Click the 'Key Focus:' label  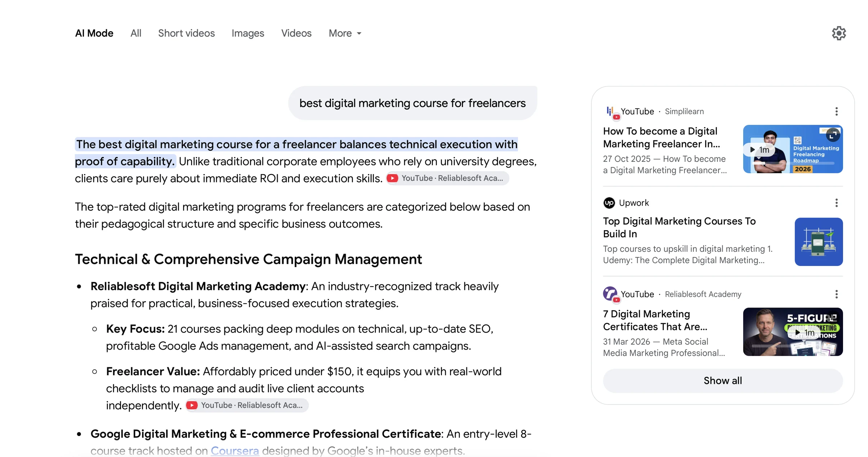[135, 329]
